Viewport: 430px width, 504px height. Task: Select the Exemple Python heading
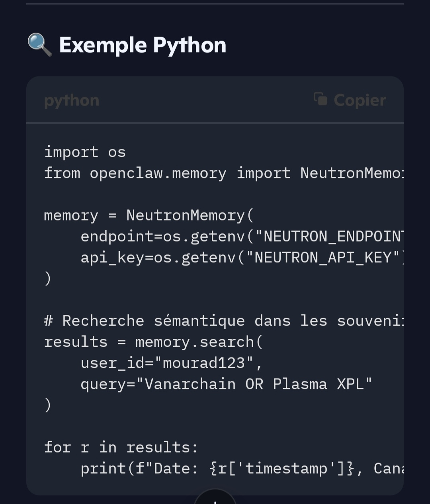143,45
